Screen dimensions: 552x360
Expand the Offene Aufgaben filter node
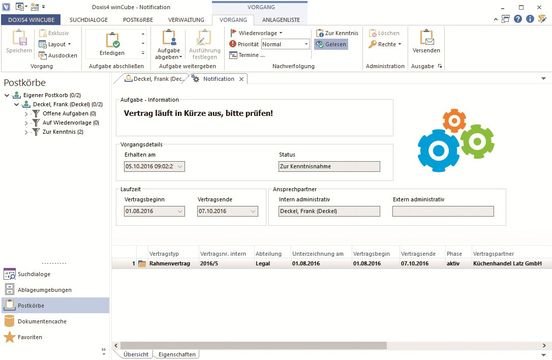pyautogui.click(x=26, y=114)
